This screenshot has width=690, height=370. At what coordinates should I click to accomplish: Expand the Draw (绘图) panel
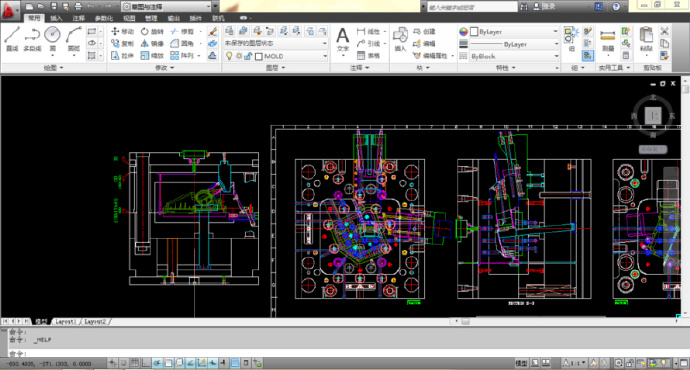(53, 68)
